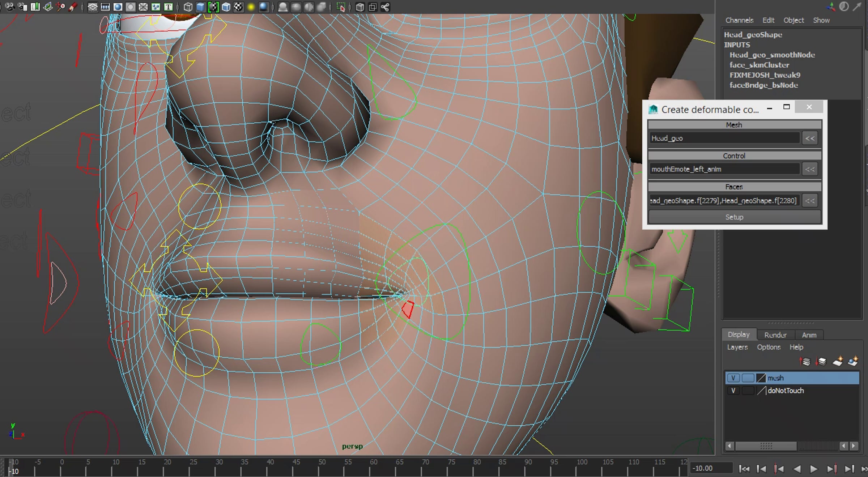
Task: Toggle isolate select icon
Action: 341,7
